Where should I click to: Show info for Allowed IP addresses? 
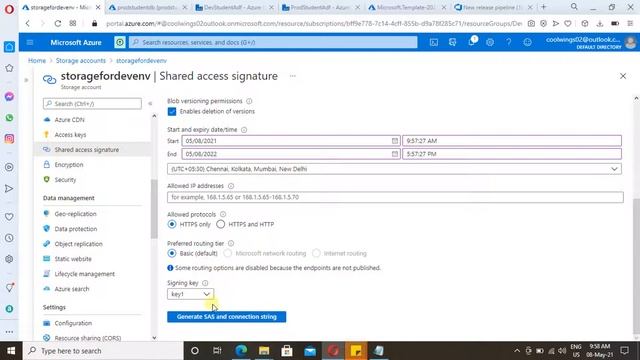click(x=231, y=186)
